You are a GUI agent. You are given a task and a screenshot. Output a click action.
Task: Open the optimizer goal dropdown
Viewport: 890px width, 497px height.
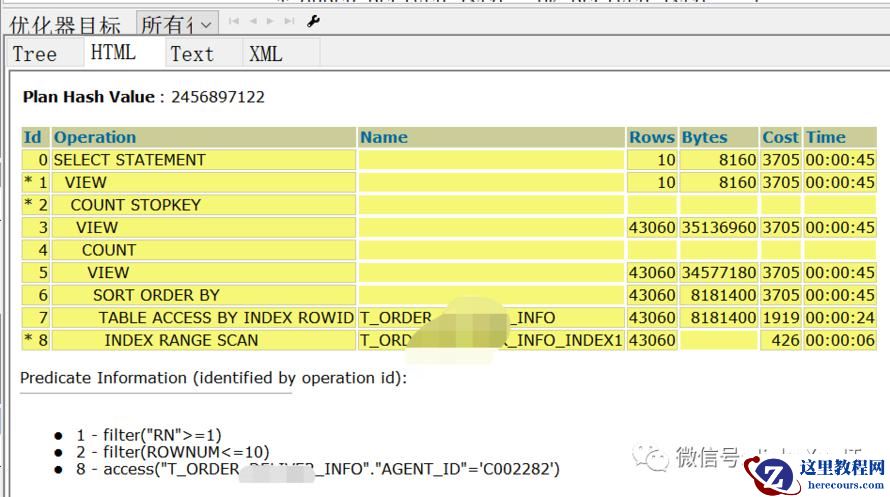pos(177,24)
